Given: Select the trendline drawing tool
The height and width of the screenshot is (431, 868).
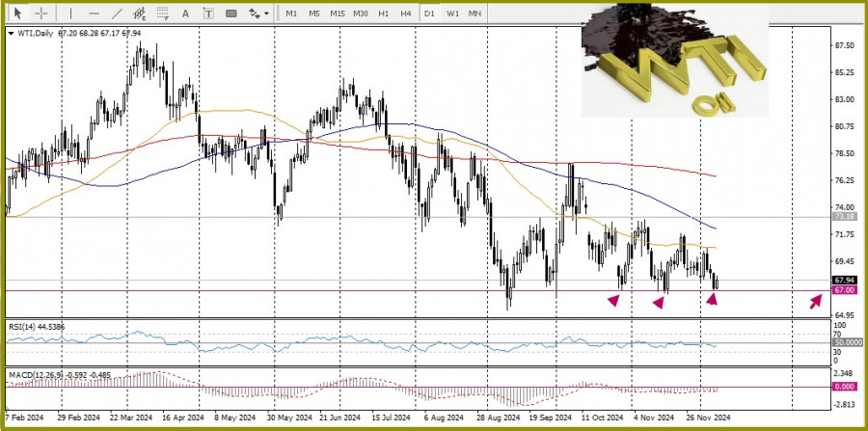Looking at the screenshot, I should pyautogui.click(x=117, y=13).
